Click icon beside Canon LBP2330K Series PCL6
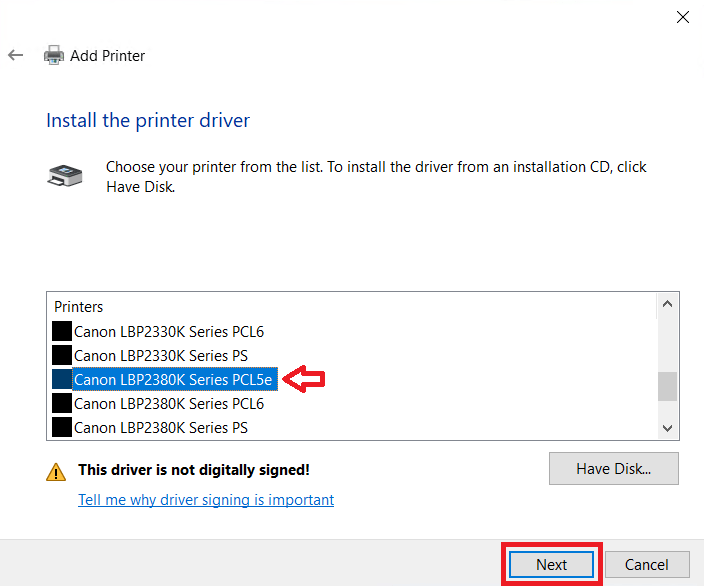 [x=62, y=331]
